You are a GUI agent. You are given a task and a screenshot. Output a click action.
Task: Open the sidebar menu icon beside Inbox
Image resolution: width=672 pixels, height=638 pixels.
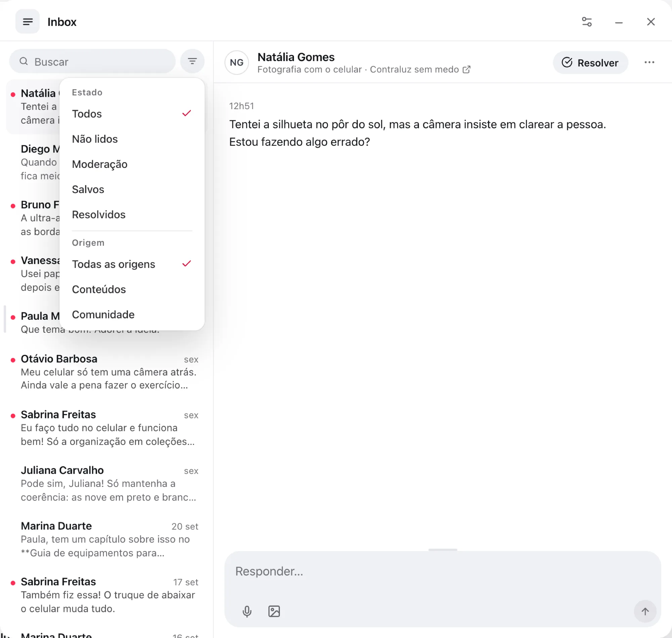coord(28,22)
